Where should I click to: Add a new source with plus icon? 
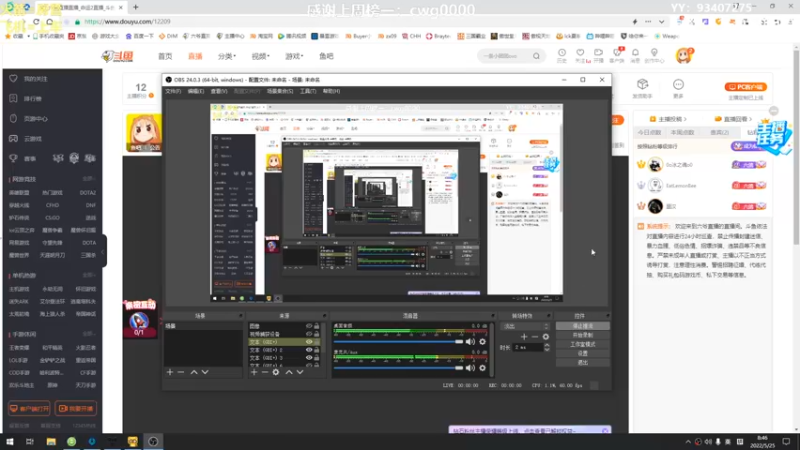point(254,372)
